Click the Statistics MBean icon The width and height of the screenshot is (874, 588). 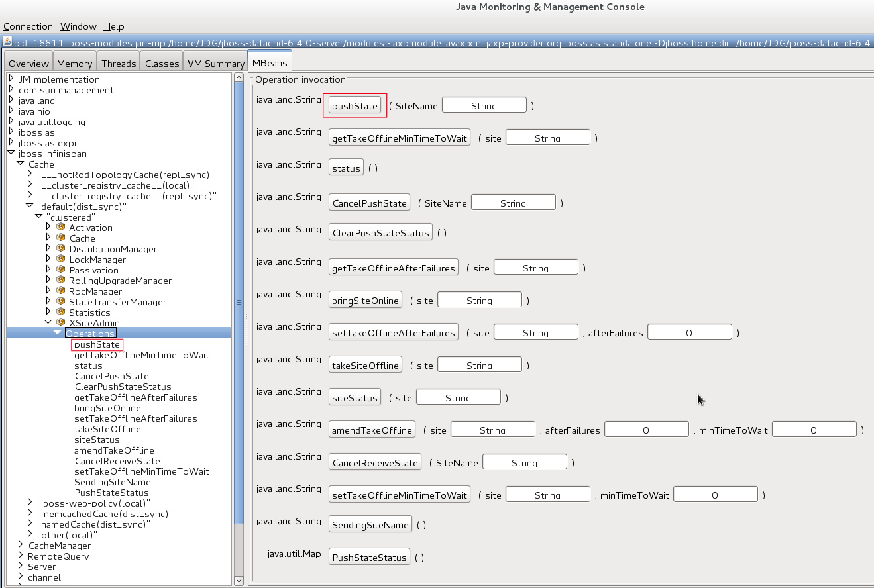coord(61,312)
